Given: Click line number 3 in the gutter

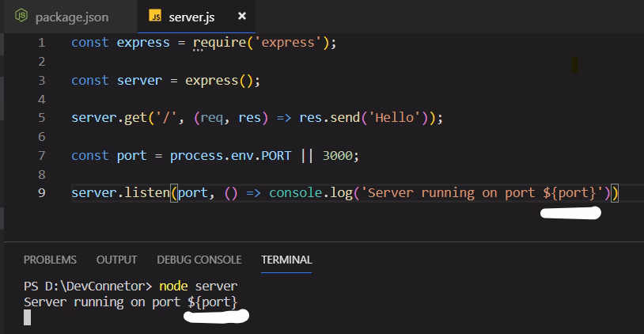Looking at the screenshot, I should 41,81.
